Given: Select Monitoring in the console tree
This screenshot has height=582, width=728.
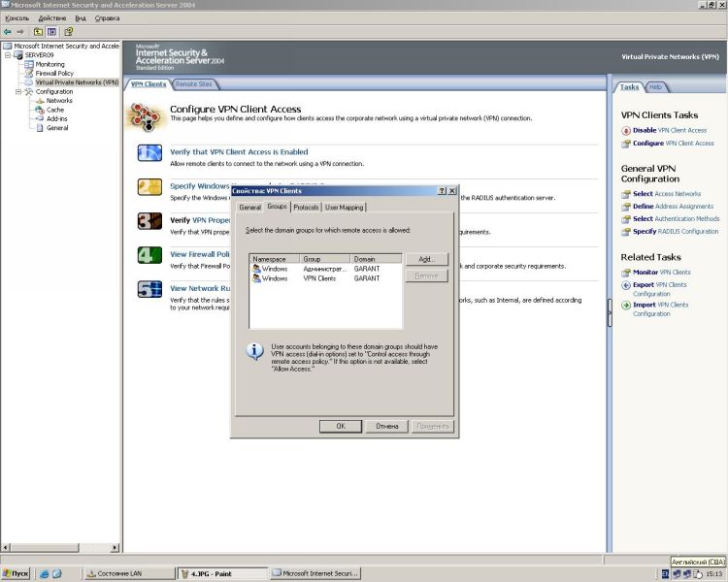Looking at the screenshot, I should [50, 64].
